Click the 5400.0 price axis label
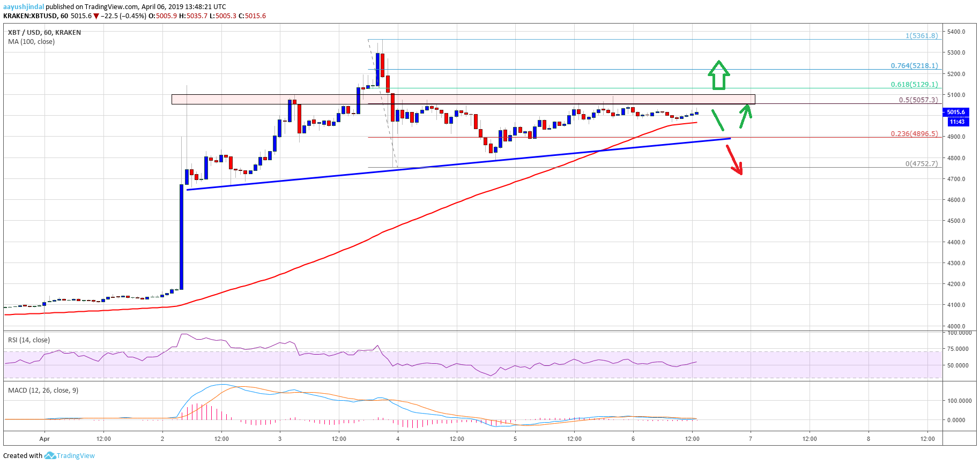The image size is (980, 465). point(956,32)
